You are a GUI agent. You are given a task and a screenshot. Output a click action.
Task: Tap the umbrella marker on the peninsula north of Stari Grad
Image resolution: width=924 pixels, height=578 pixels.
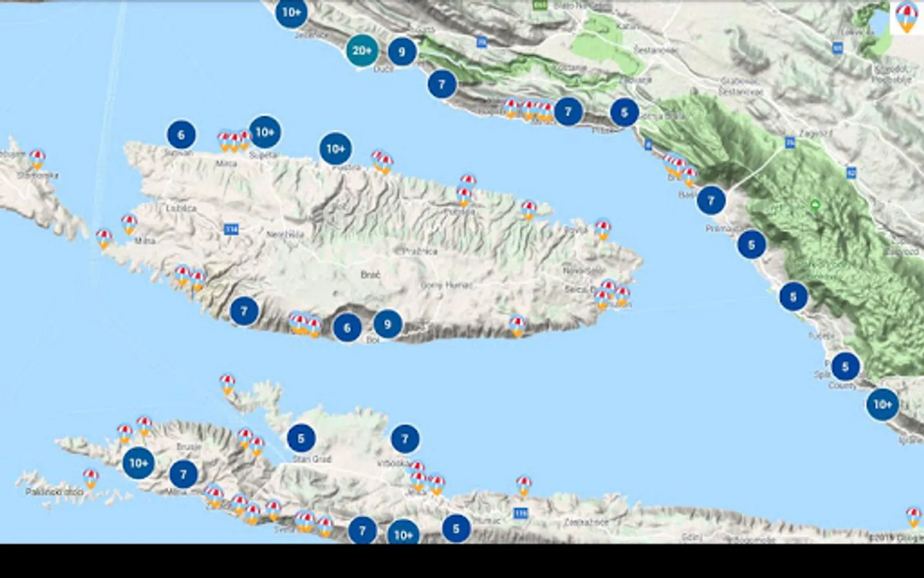click(x=227, y=384)
